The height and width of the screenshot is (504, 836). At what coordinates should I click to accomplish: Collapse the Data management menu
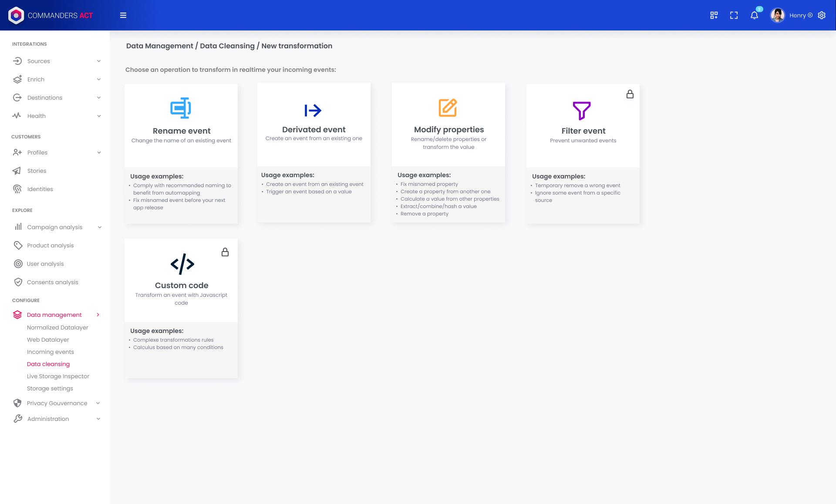(x=98, y=315)
